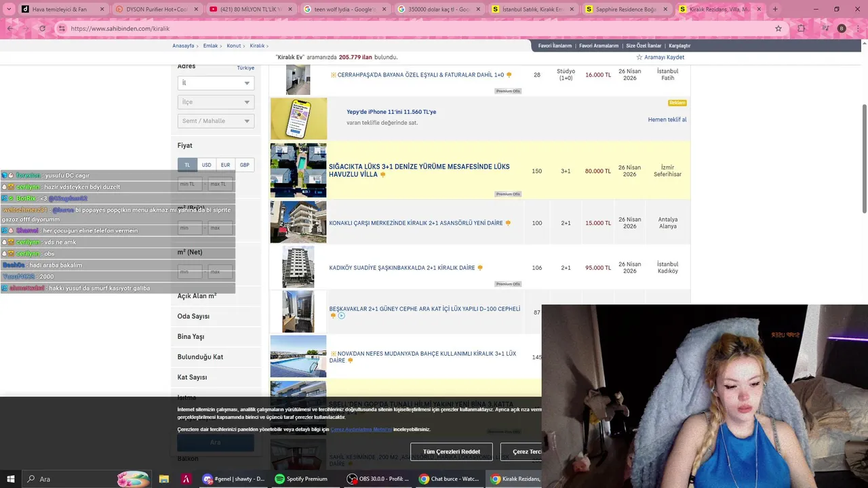Switch to 80 MİLYON TL'LİK YouTube tab

click(x=249, y=9)
